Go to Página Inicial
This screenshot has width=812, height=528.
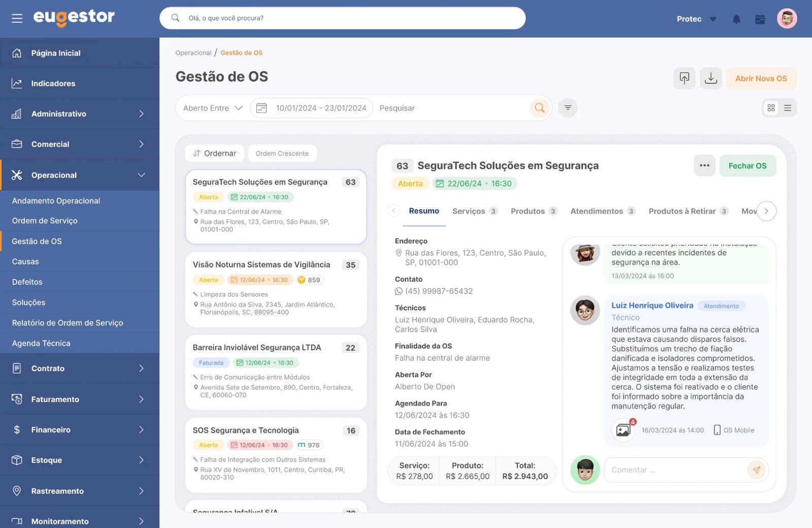tap(80, 53)
